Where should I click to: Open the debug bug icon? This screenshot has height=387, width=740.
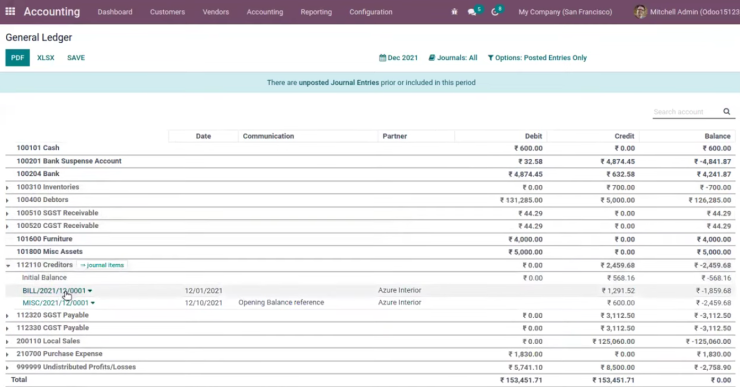454,12
